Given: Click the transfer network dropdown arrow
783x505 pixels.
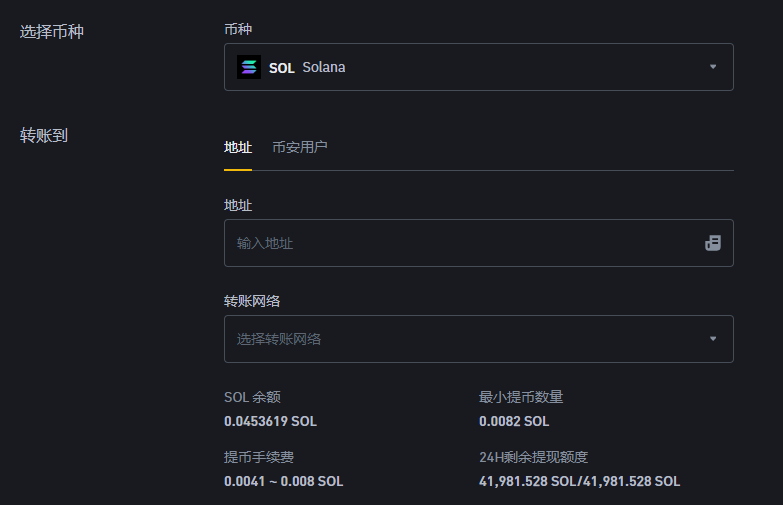Looking at the screenshot, I should (x=713, y=339).
